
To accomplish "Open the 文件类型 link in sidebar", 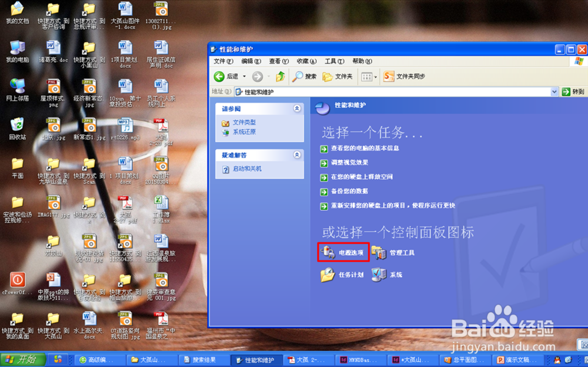I will pos(244,122).
